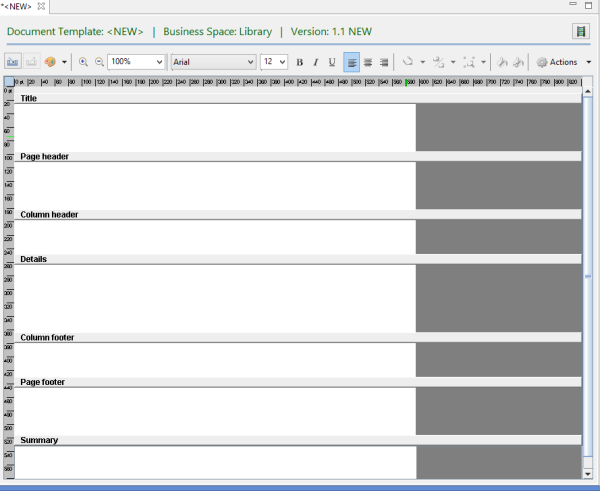Click the vertical scrollbar down arrow
Image resolution: width=600 pixels, height=491 pixels.
click(x=588, y=474)
